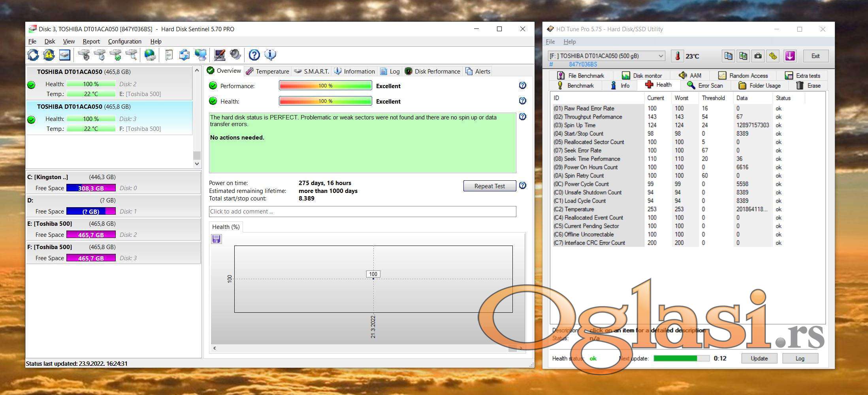868x395 pixels.
Task: Open the Report menu in Hard Disk Sentinel
Action: [91, 42]
